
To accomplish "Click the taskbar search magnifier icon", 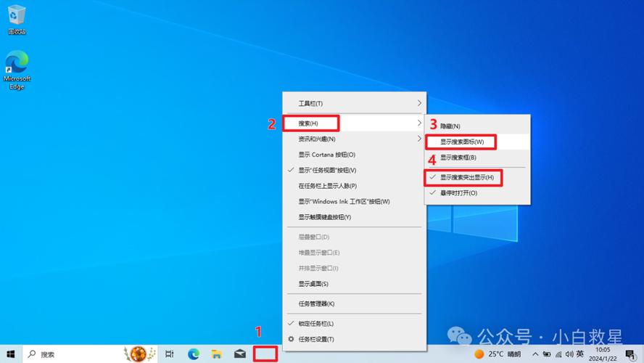I will tap(32, 354).
